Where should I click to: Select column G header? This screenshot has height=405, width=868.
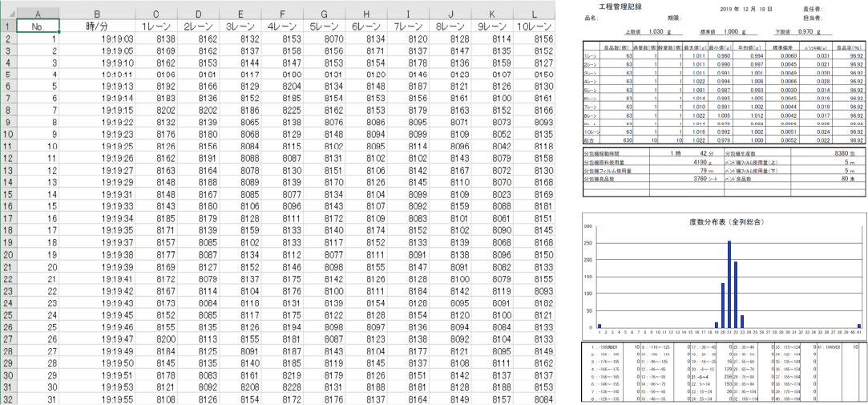point(324,14)
